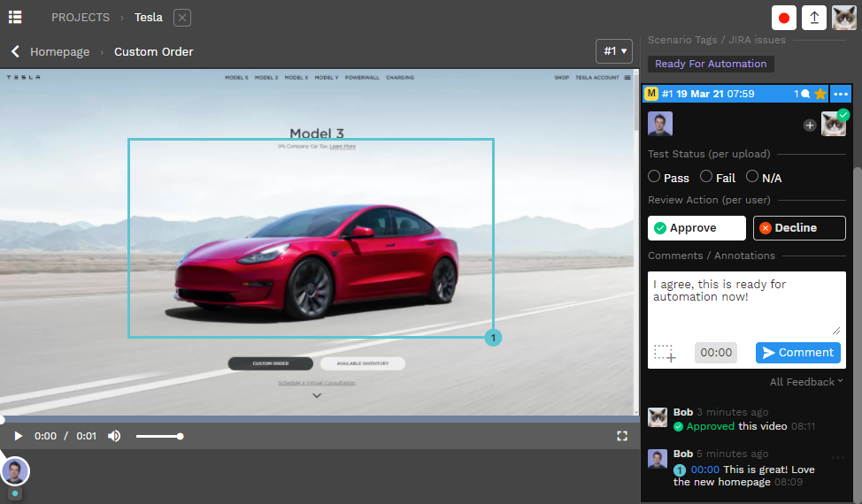Select the Pass test status
Viewport: 862px width, 504px height.
655,177
